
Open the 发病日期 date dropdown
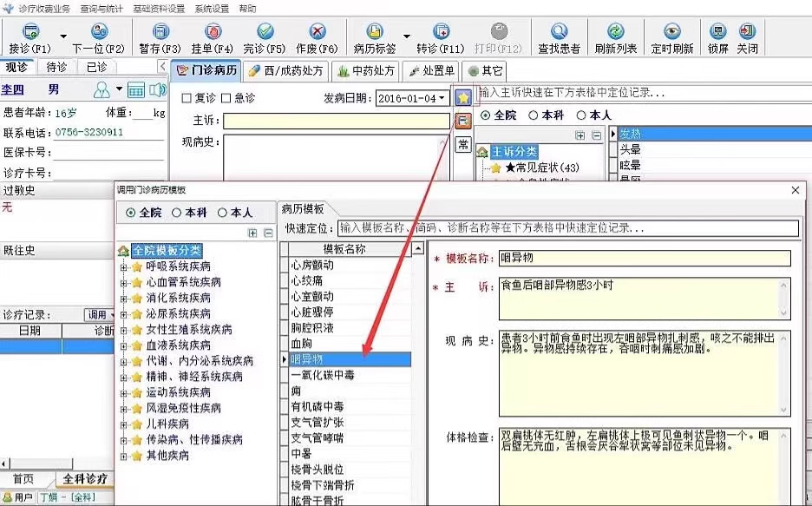pyautogui.click(x=442, y=98)
